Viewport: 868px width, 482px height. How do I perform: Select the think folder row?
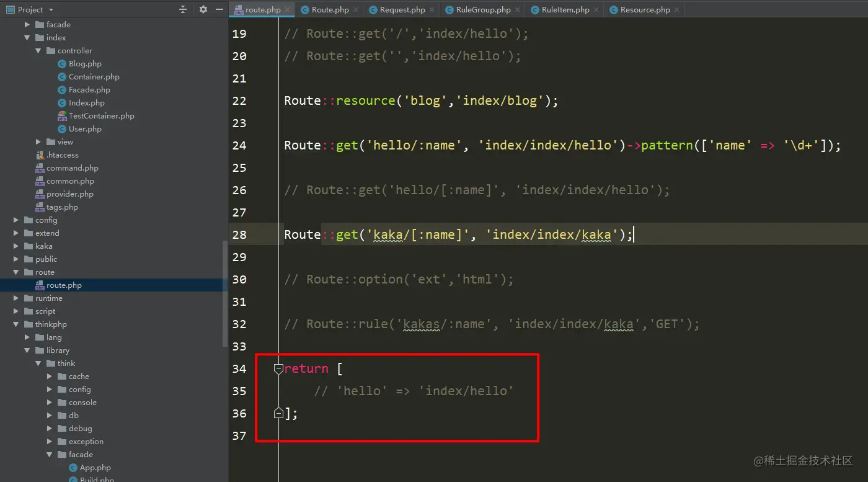click(114, 364)
